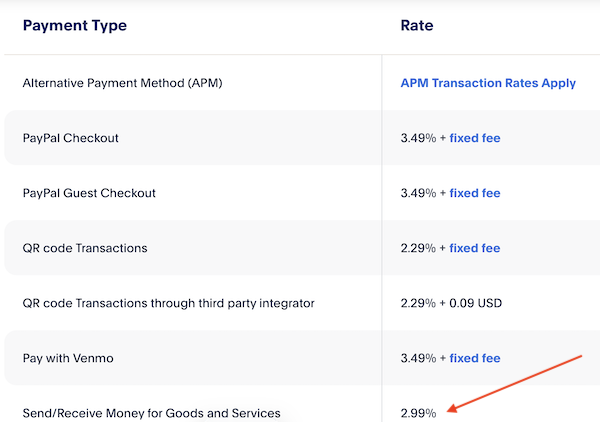Select the Alternative Payment Method (APM) label

[x=122, y=83]
